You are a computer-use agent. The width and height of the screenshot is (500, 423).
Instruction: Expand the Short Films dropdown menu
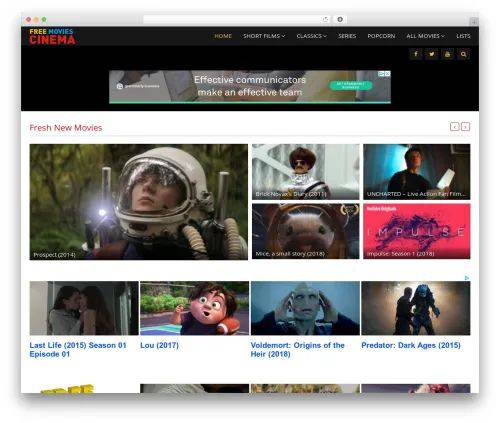pyautogui.click(x=264, y=36)
